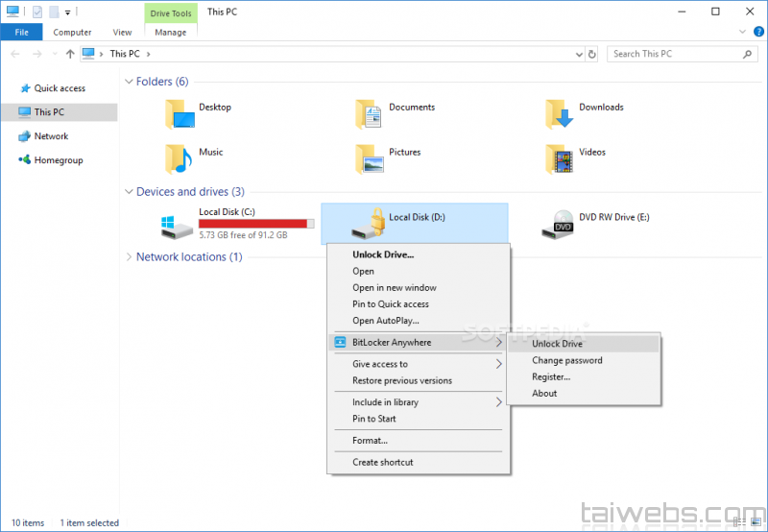This screenshot has width=768, height=532.
Task: Open the address bar history dropdown
Action: (578, 54)
